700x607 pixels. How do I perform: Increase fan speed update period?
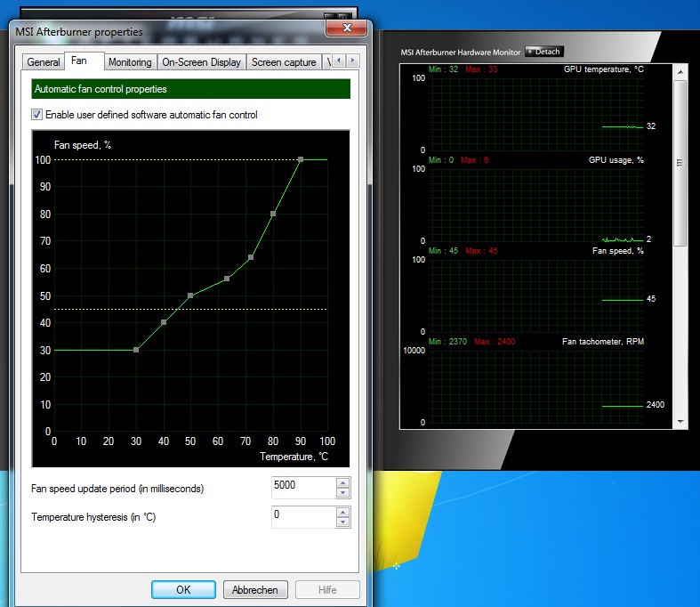click(342, 482)
